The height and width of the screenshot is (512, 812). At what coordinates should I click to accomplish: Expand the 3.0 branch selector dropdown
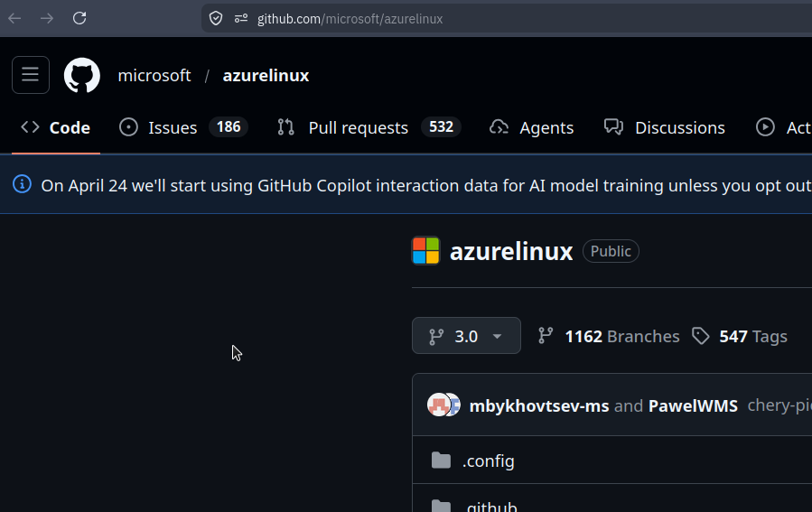point(466,336)
